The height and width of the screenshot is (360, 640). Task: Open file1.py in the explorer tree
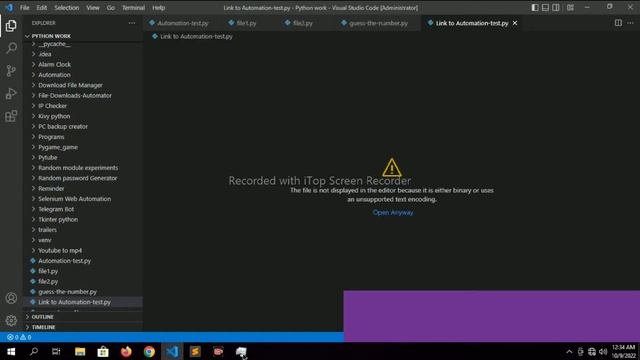click(x=48, y=271)
